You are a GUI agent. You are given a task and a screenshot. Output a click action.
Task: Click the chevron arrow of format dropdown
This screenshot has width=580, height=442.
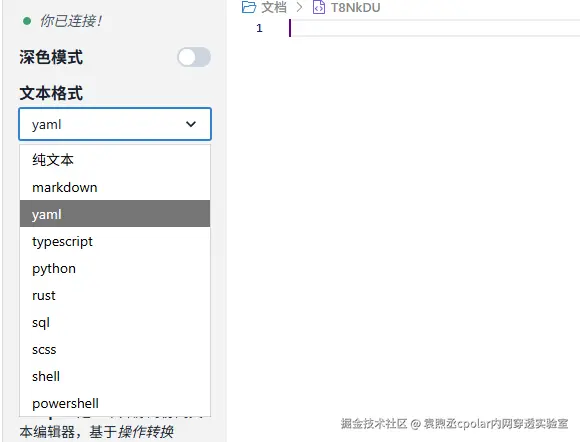pos(191,124)
